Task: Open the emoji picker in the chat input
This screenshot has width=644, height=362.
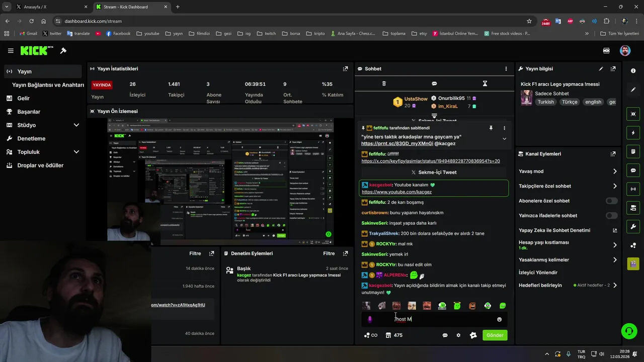Action: (499, 319)
